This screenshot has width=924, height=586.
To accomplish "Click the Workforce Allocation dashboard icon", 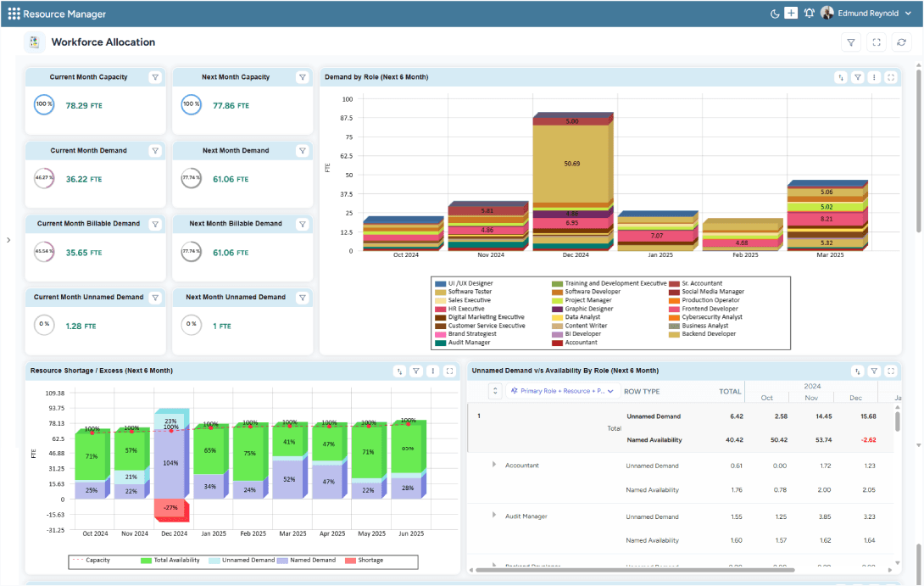I will (x=34, y=42).
